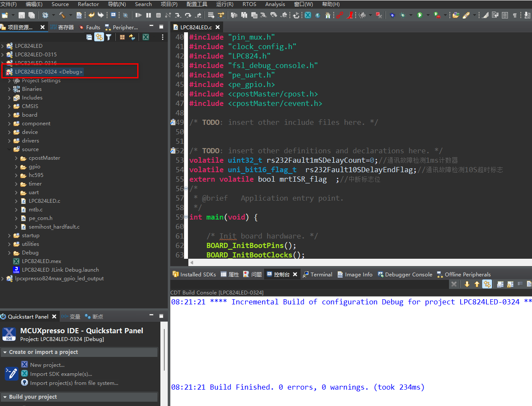This screenshot has height=406, width=532.
Task: Expand the startup folder
Action: [9, 236]
